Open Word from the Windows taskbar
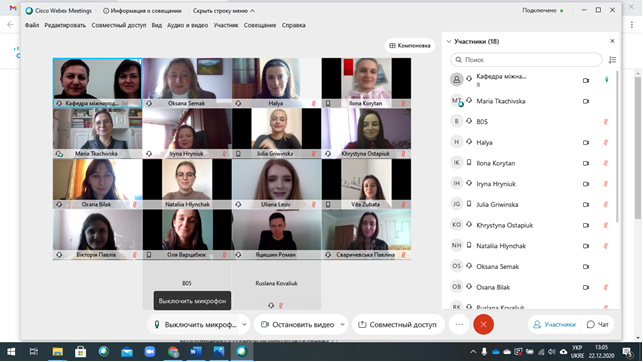Image resolution: width=643 pixels, height=362 pixels. pyautogui.click(x=196, y=351)
